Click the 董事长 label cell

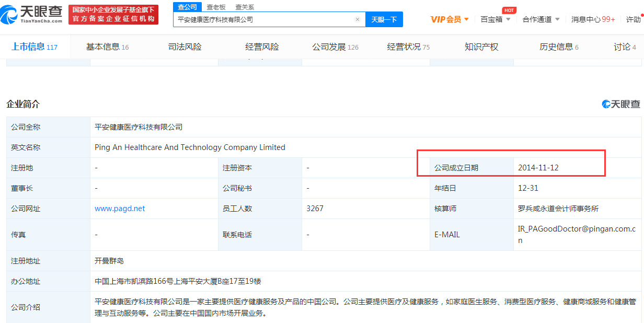click(48, 188)
